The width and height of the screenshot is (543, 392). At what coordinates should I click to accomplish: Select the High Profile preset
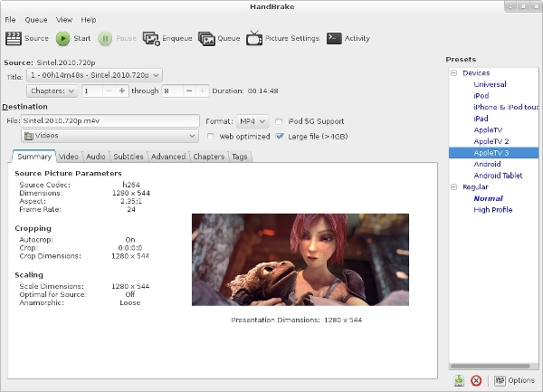[492, 210]
